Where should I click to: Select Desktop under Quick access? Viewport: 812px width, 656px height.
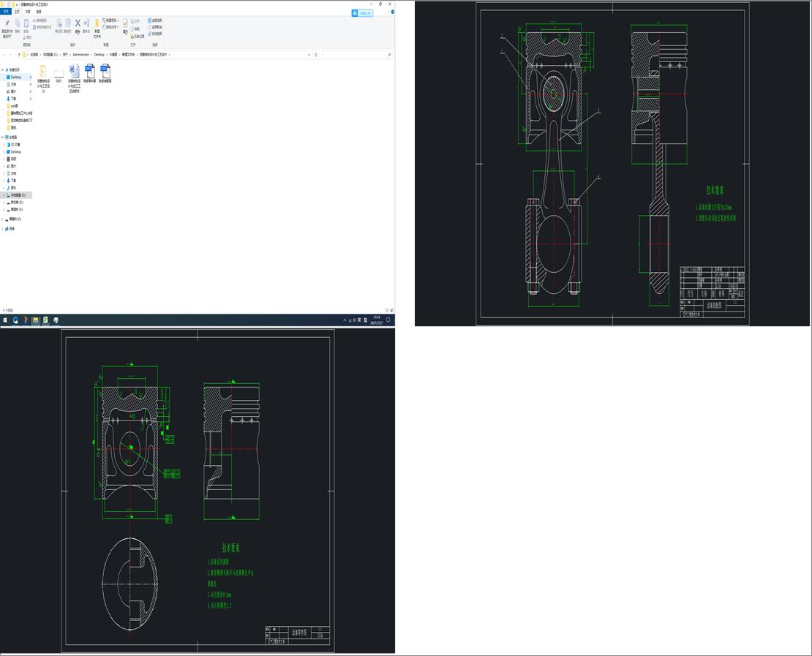pos(16,77)
